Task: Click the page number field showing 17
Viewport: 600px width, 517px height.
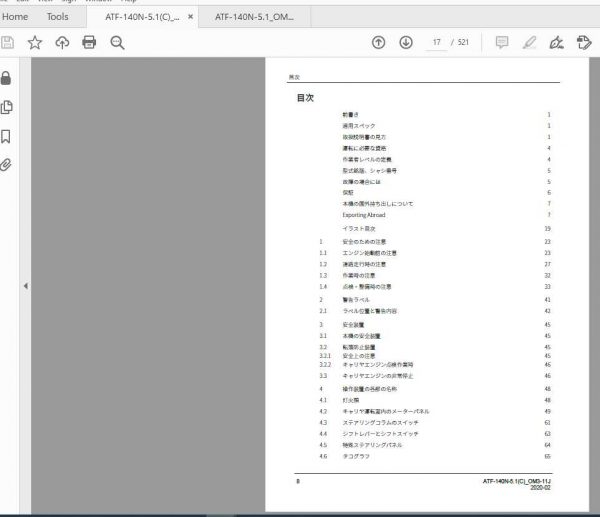Action: coord(437,42)
